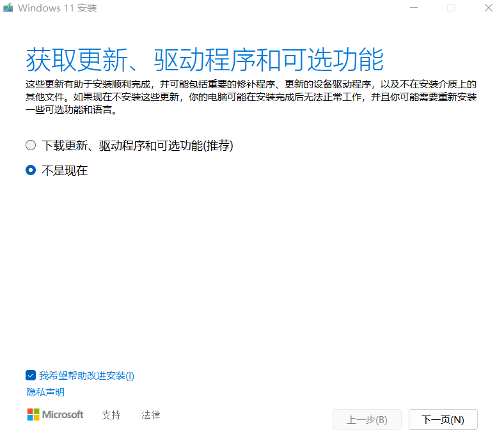The image size is (504, 443).
Task: Click the 获取更新、驱动程序和可选功能 heading
Action: click(x=205, y=59)
